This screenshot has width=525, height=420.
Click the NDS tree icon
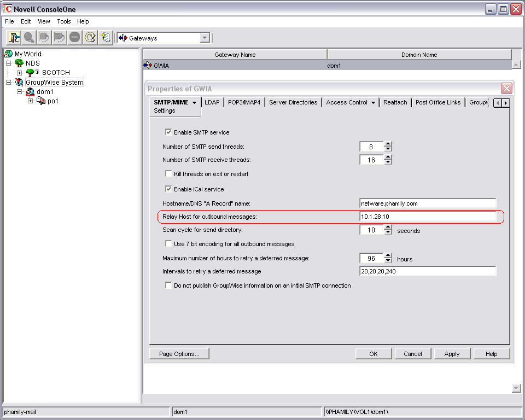click(19, 63)
